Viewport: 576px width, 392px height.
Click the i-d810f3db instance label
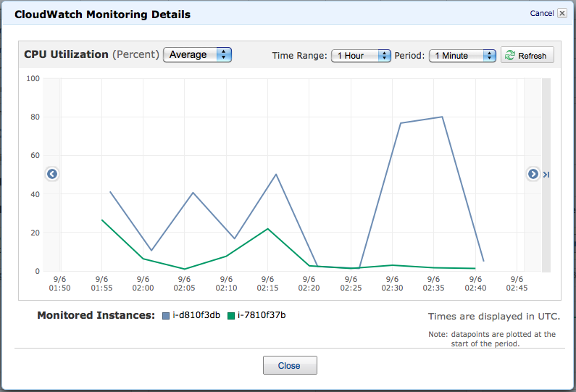pos(196,315)
